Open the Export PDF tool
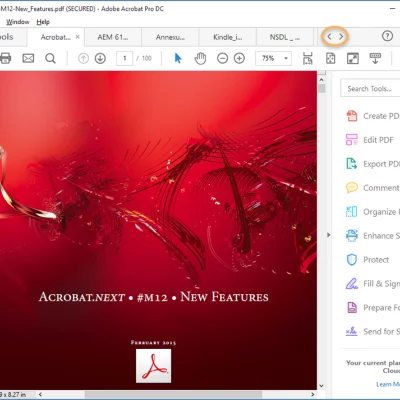 coord(373,164)
